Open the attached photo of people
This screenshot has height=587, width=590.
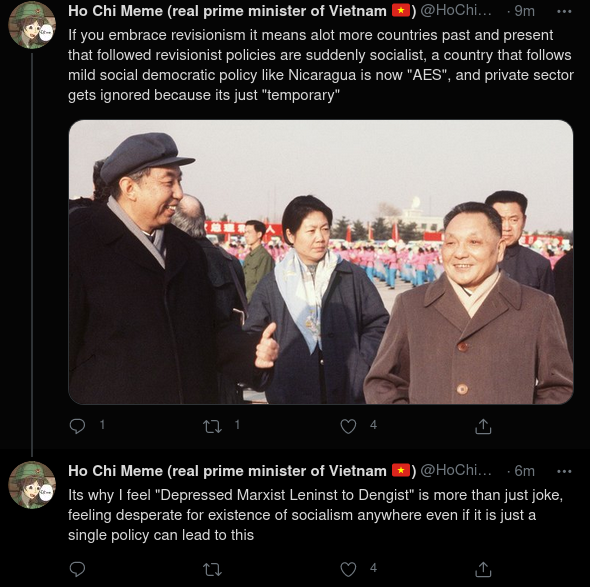coord(321,262)
